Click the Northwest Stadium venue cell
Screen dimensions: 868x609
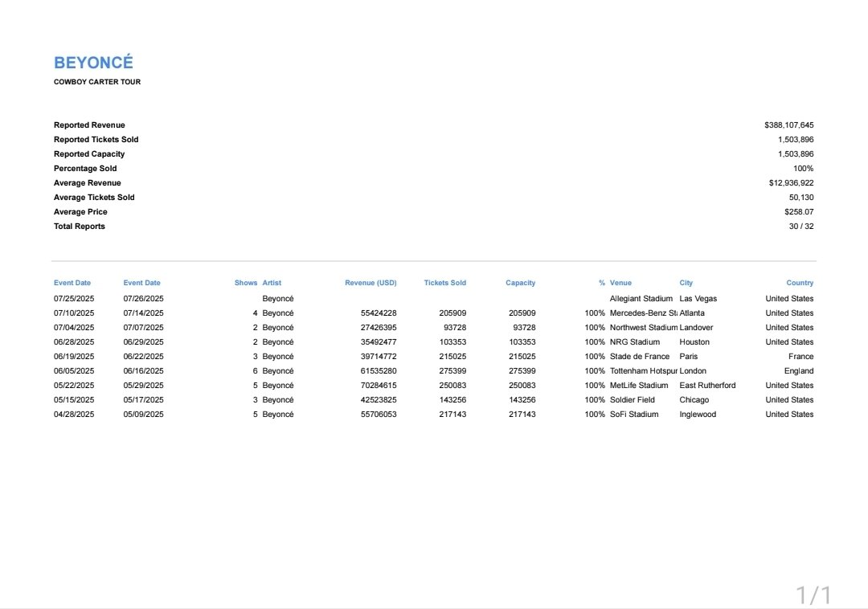[x=643, y=328]
